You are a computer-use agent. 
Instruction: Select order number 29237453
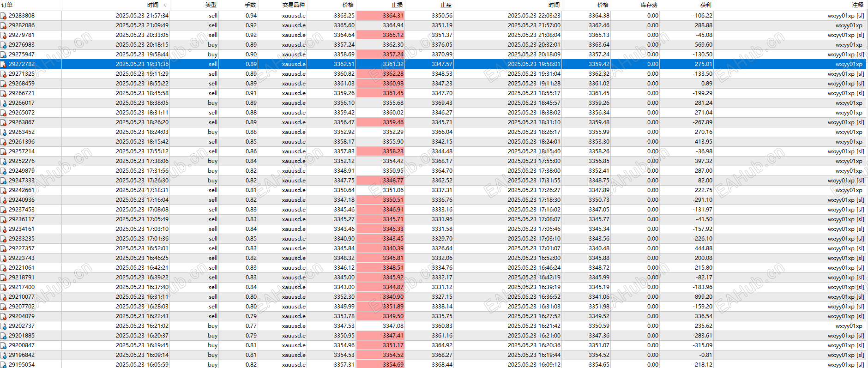pyautogui.click(x=22, y=210)
